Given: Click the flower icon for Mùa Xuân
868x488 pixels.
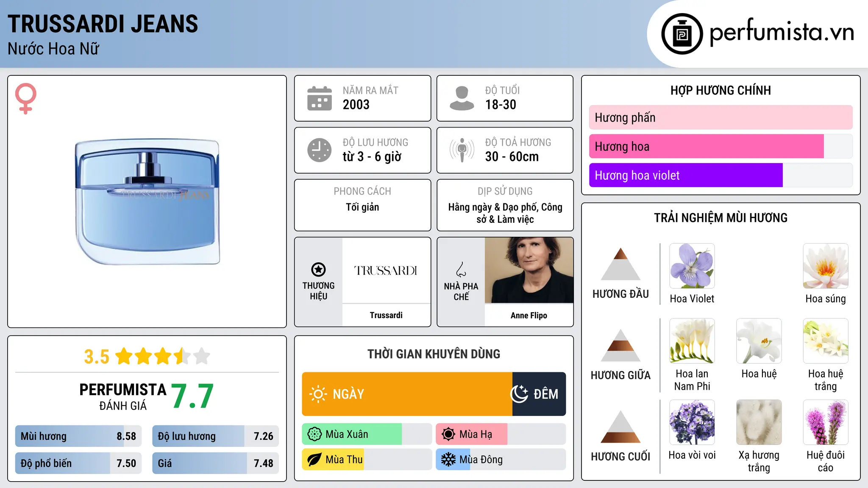Looking at the screenshot, I should [x=314, y=434].
